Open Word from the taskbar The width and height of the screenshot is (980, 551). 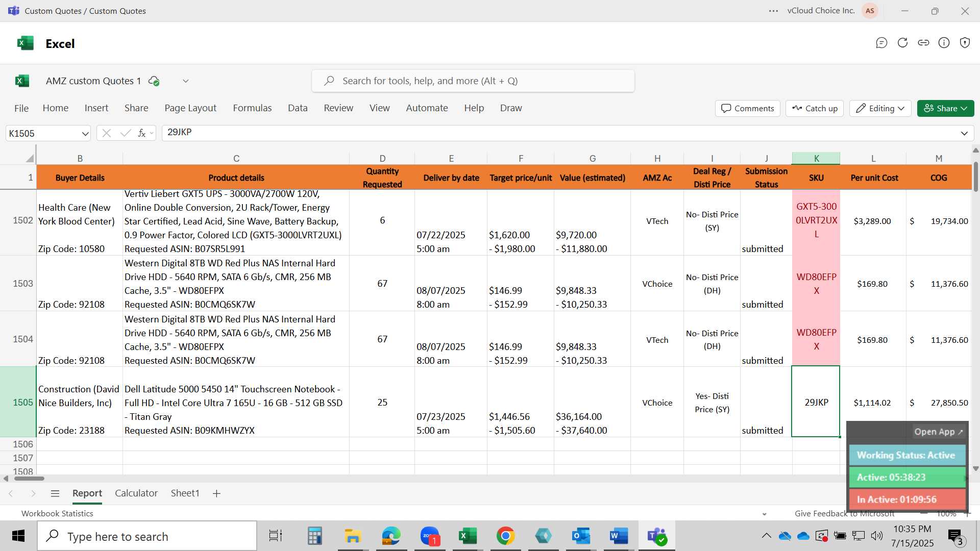(x=619, y=536)
